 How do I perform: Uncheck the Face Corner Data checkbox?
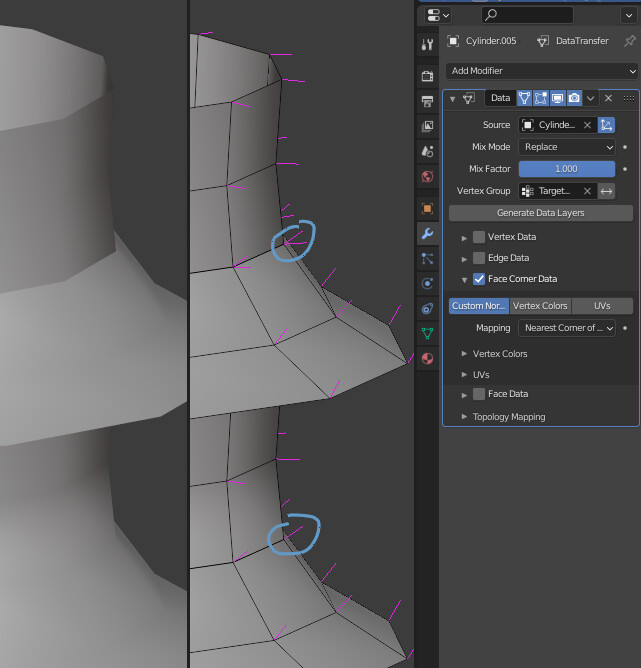tap(479, 279)
